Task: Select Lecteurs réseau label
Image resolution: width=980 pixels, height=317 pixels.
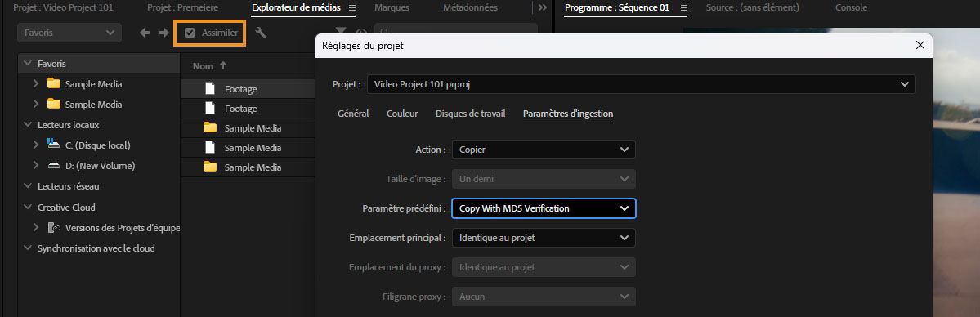Action: 68,186
